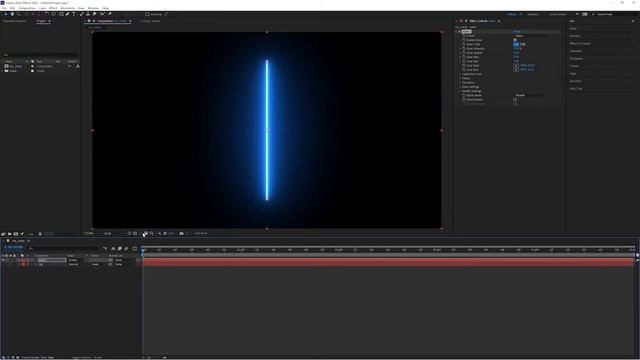Open the Composition menu
The image size is (640, 360).
coord(27,8)
